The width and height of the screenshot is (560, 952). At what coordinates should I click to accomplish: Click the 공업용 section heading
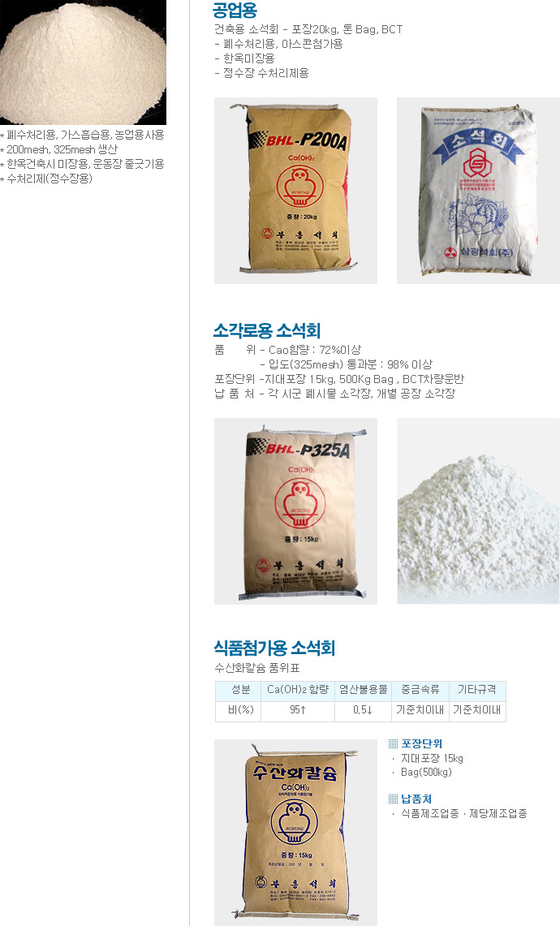235,11
